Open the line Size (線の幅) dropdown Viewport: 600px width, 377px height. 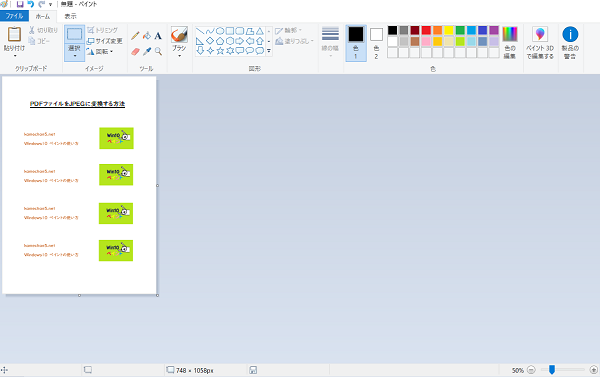330,42
